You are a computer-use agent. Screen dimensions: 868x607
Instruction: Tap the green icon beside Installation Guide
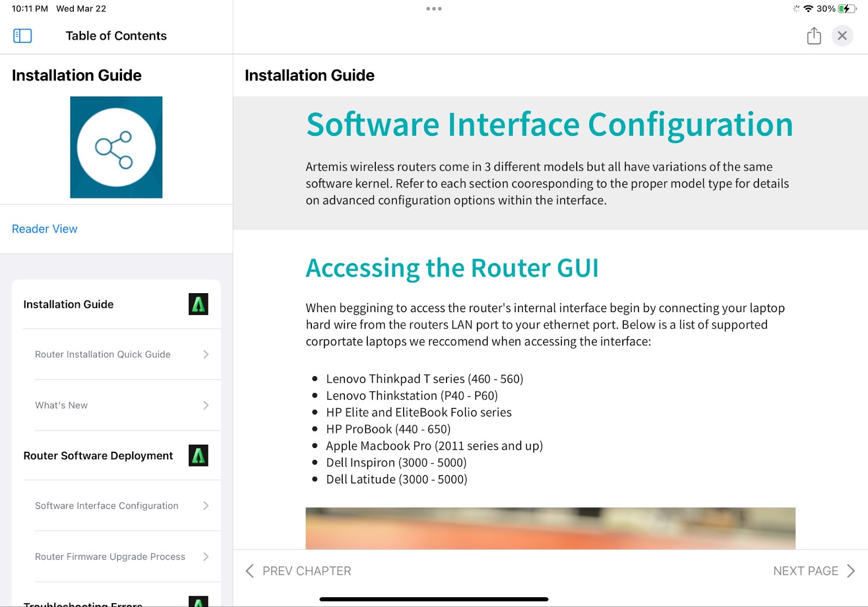199,304
